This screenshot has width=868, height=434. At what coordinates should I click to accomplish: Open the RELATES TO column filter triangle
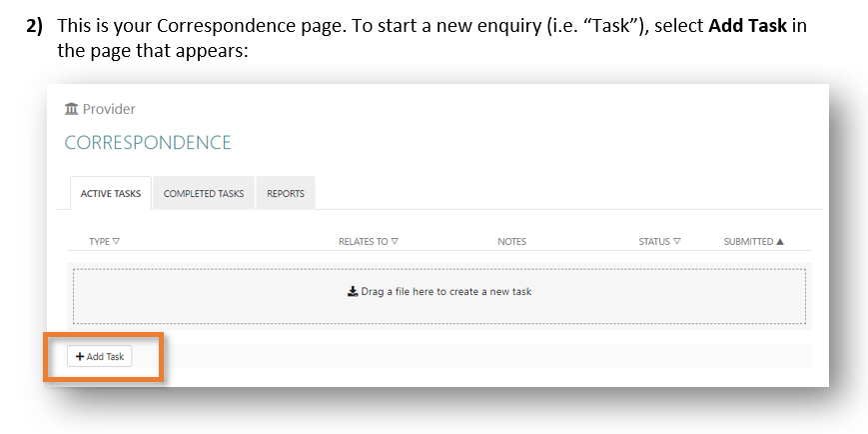pos(395,241)
